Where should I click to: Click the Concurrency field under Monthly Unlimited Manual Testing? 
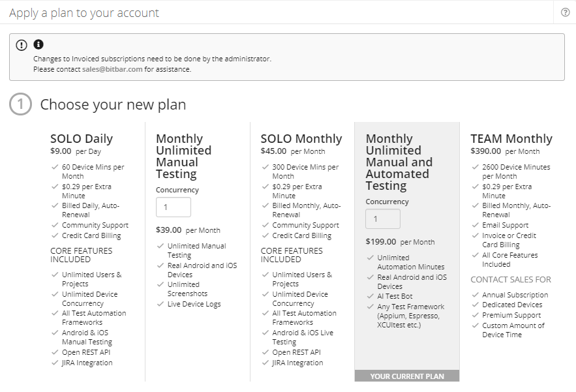point(173,207)
